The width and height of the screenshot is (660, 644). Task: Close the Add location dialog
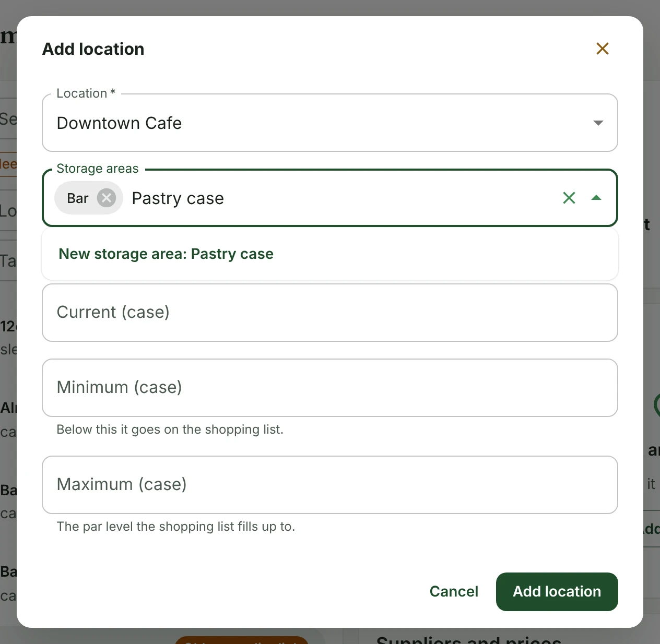603,49
